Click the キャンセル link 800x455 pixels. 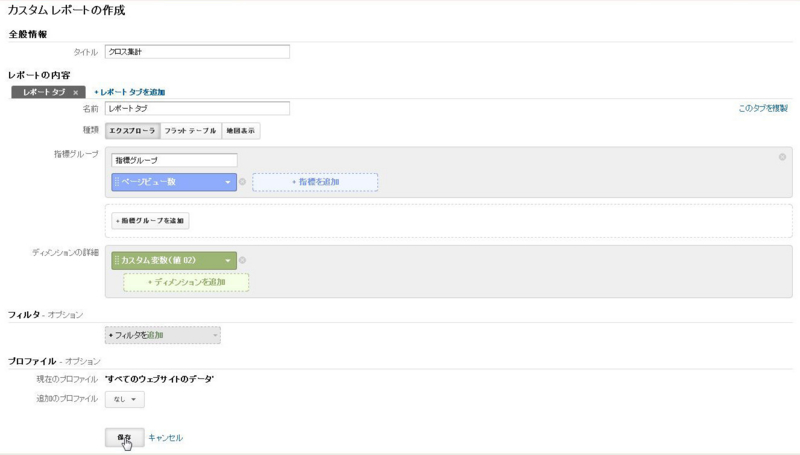coord(165,438)
